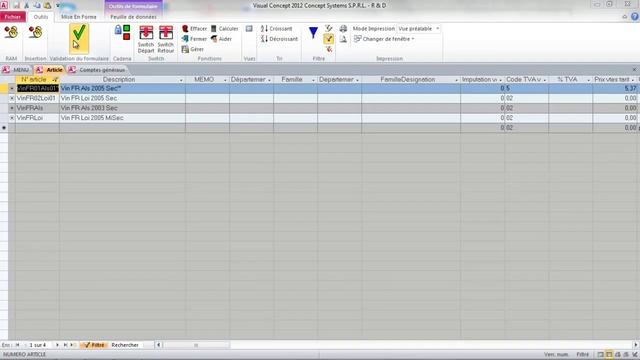Click cell Vin FR Als 2003 Sec
The image size is (640, 360).
tap(122, 108)
